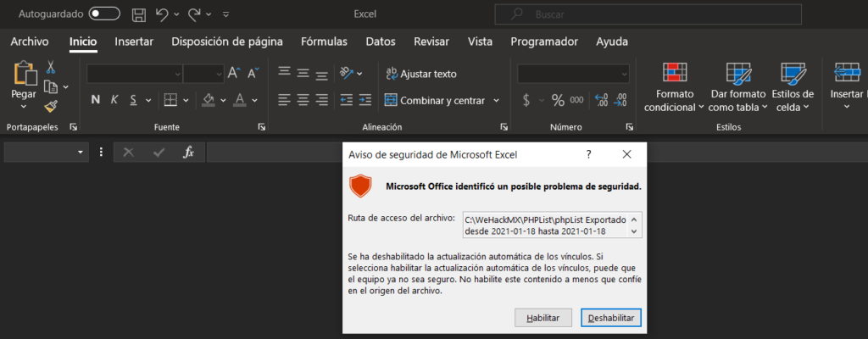Toggle underline with the S button

133,100
